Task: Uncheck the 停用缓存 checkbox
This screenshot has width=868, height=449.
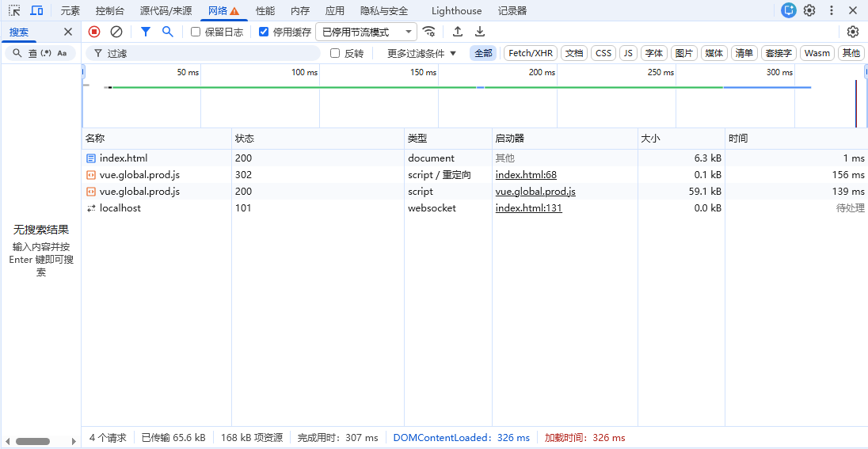Action: (x=265, y=32)
